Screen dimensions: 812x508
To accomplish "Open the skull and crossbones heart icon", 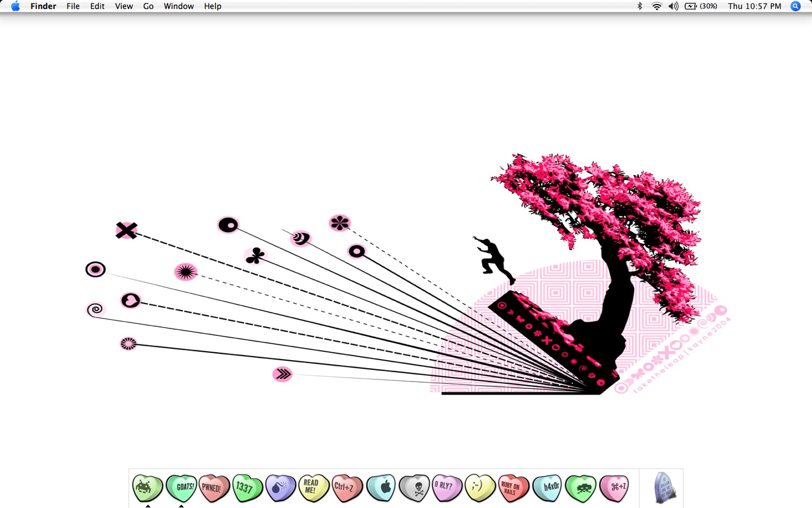I will coord(414,488).
